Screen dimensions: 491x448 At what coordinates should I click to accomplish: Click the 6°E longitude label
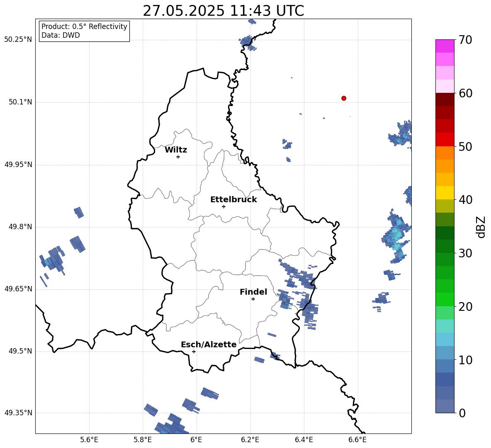pos(196,440)
